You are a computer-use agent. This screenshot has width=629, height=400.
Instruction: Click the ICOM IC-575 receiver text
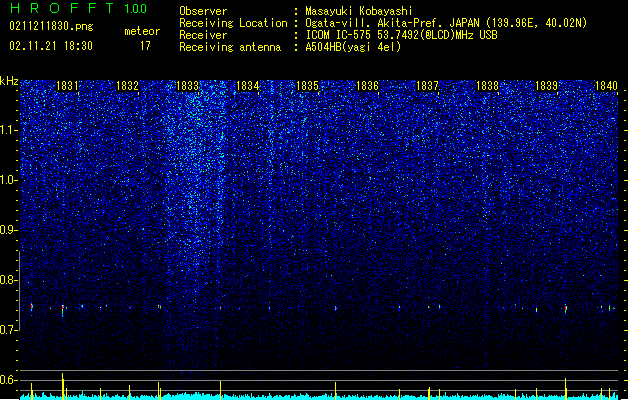click(x=401, y=35)
